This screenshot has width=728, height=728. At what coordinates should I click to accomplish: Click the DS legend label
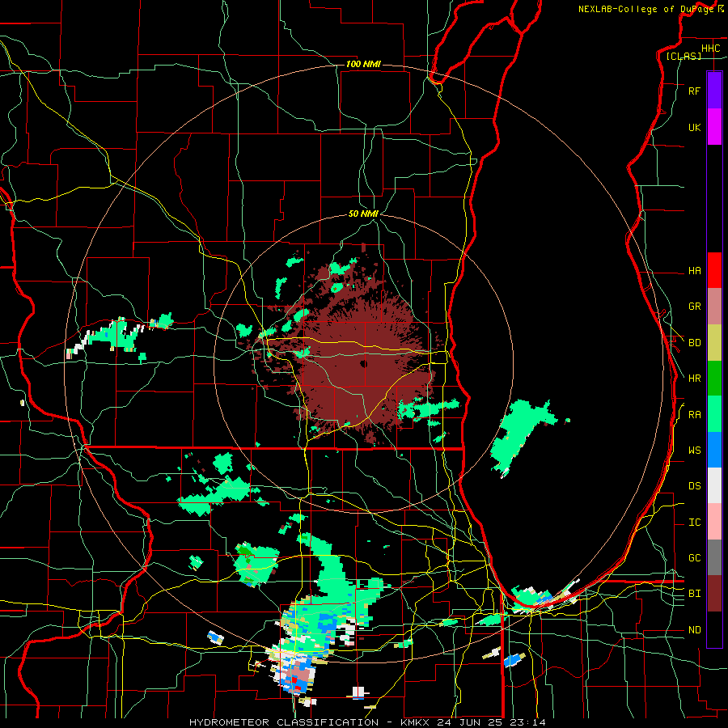[x=694, y=486]
